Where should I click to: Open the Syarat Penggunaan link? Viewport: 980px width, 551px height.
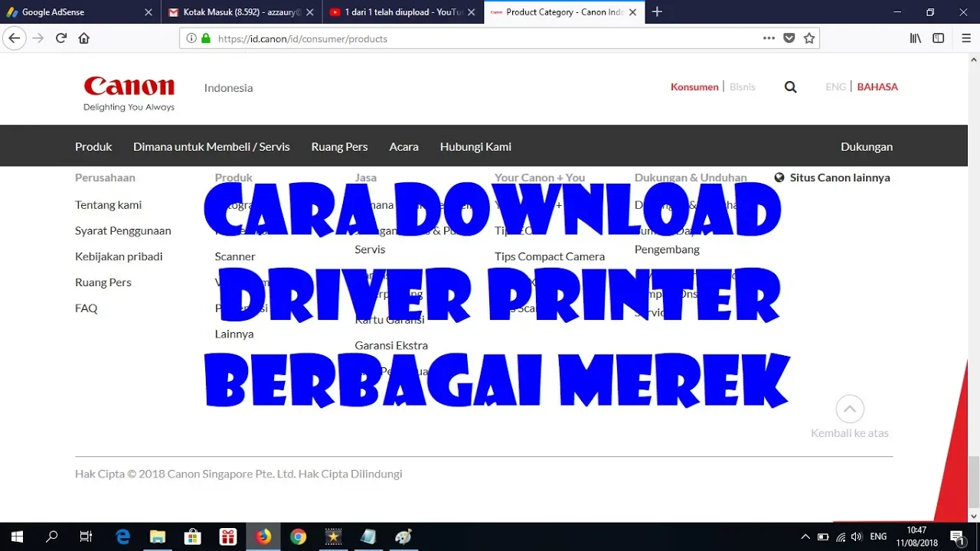(122, 230)
